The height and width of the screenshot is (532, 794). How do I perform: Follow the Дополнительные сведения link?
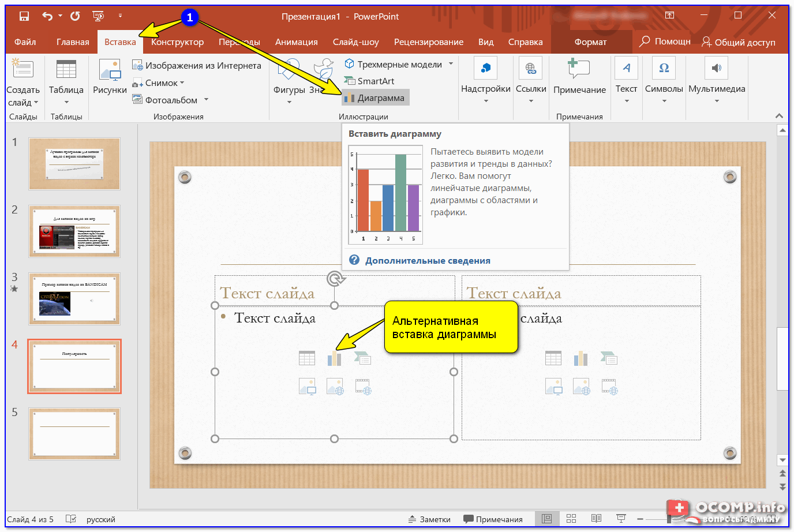tap(428, 260)
